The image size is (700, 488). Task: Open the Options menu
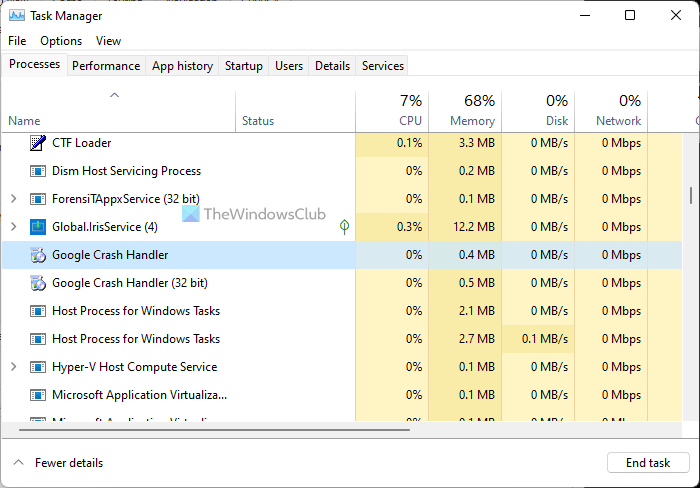point(61,41)
